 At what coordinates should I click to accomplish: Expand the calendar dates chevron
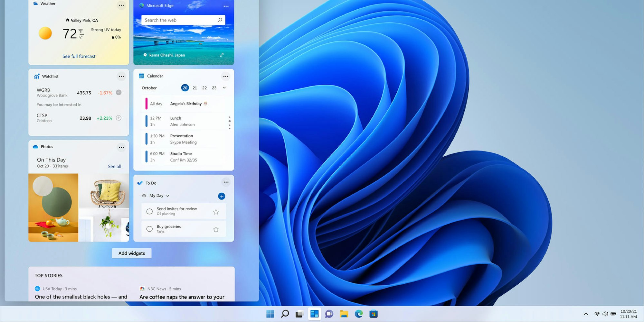224,88
